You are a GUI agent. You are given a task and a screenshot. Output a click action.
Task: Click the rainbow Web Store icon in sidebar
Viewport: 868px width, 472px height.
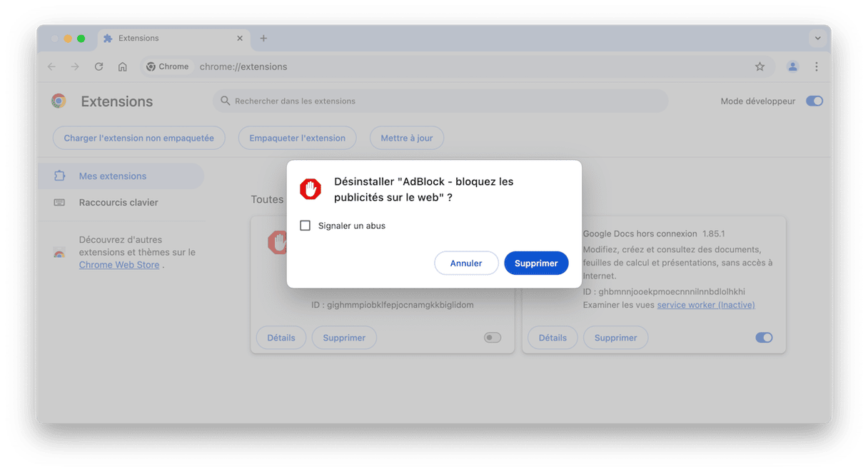point(60,253)
